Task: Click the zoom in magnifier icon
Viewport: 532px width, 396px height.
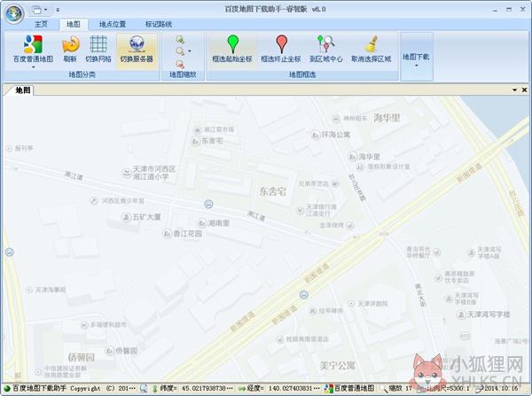Action: (x=180, y=40)
